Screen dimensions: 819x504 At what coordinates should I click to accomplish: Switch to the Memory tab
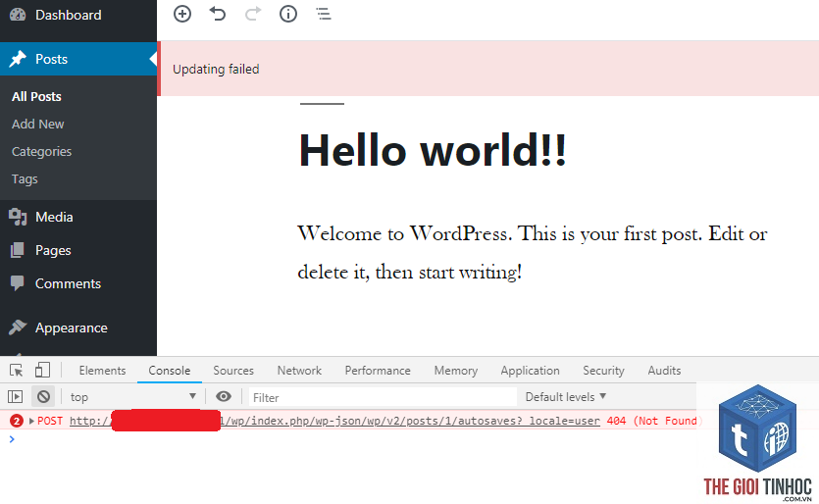pos(456,371)
